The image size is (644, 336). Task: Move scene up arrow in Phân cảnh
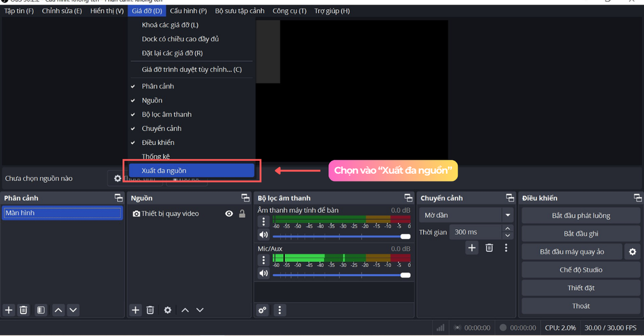pyautogui.click(x=58, y=310)
